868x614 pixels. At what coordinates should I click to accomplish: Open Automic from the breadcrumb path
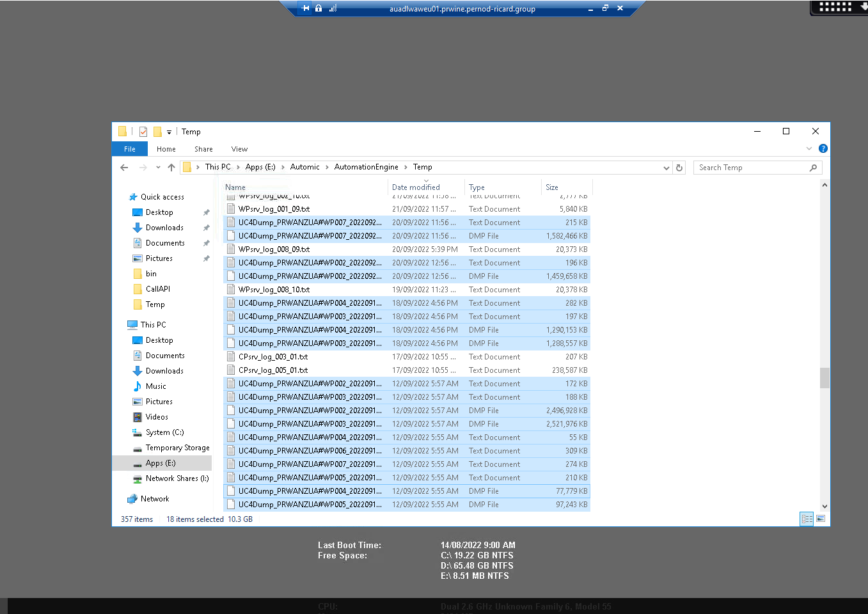click(x=304, y=167)
